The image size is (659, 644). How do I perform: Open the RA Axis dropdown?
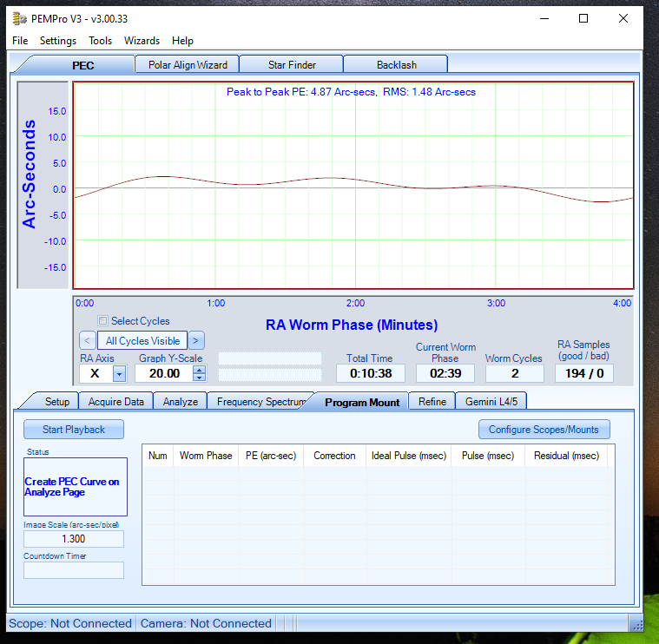119,373
